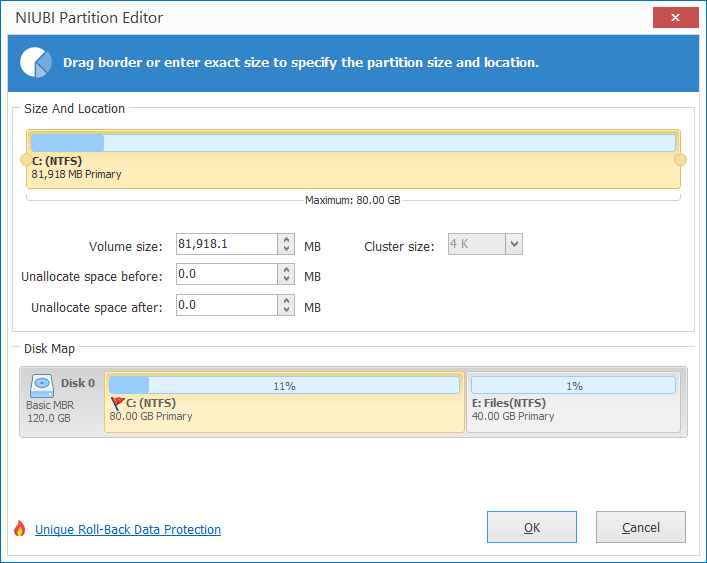Click the pie chart icon in blue banner
Image resolution: width=707 pixels, height=563 pixels.
click(36, 62)
